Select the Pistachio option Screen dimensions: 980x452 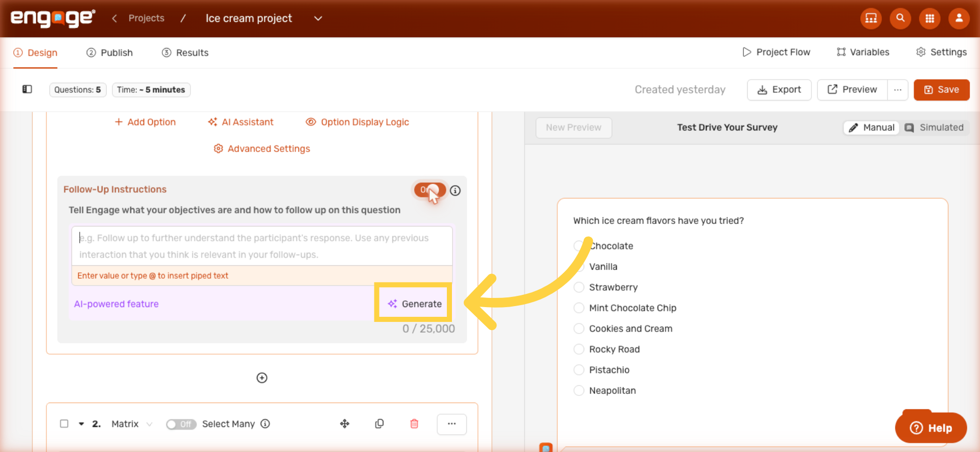tap(579, 370)
